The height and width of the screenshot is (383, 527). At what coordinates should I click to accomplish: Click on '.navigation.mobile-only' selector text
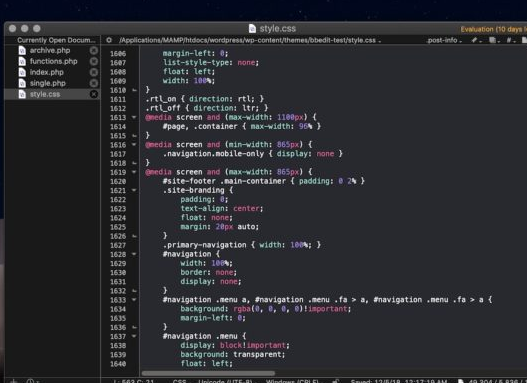pyautogui.click(x=213, y=154)
